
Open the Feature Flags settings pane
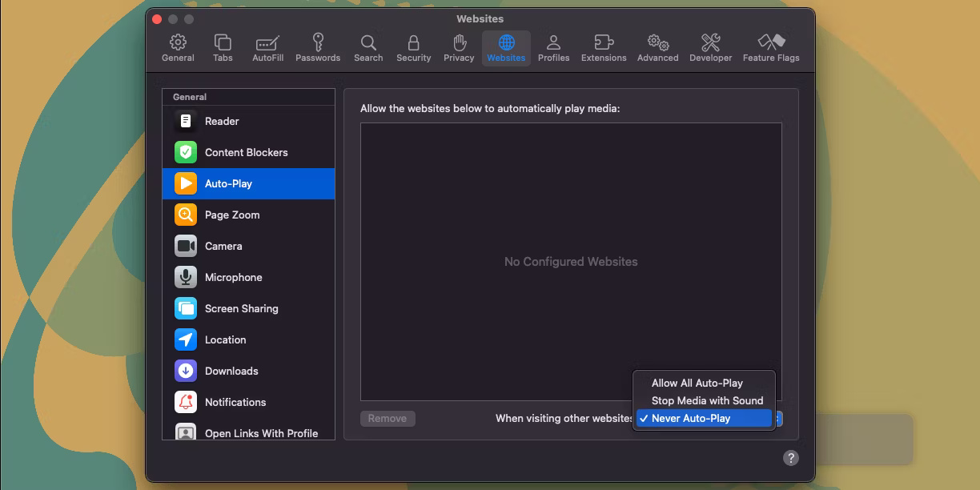click(x=770, y=46)
